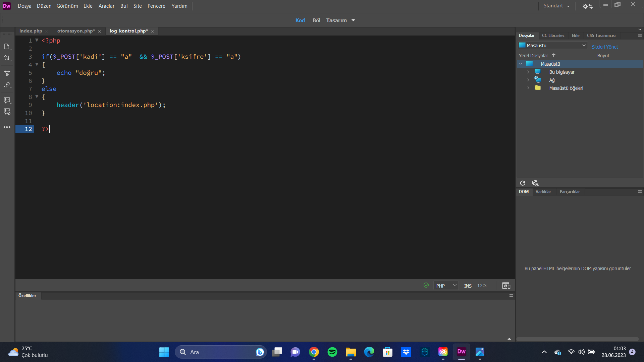Click the Get/Put file transfer arrows icon
Image resolution: width=644 pixels, height=362 pixels.
point(7,58)
